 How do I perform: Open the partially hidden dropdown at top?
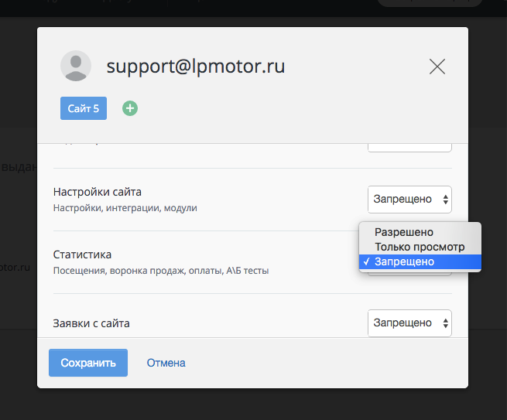409,148
